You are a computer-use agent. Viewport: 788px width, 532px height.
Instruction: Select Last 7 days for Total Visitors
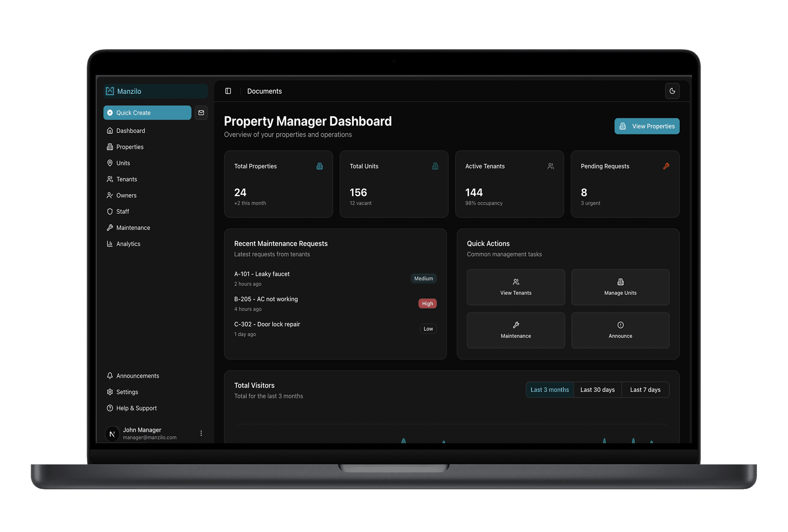(x=645, y=389)
